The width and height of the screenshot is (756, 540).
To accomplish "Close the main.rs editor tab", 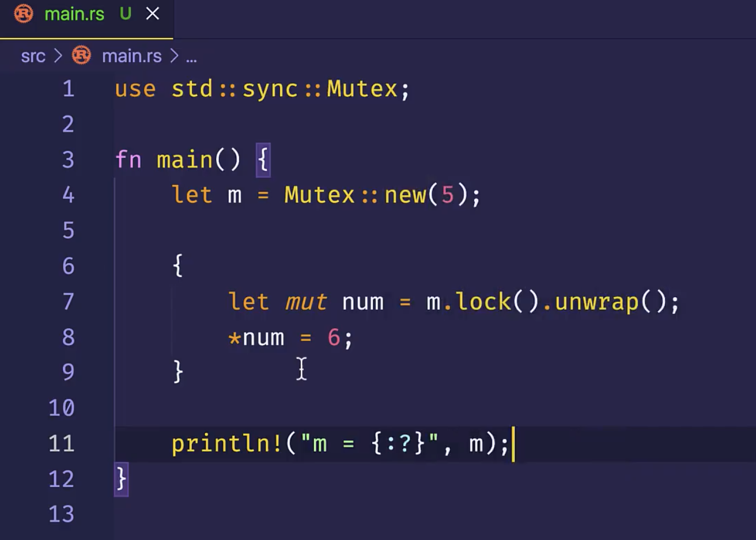I will (153, 14).
